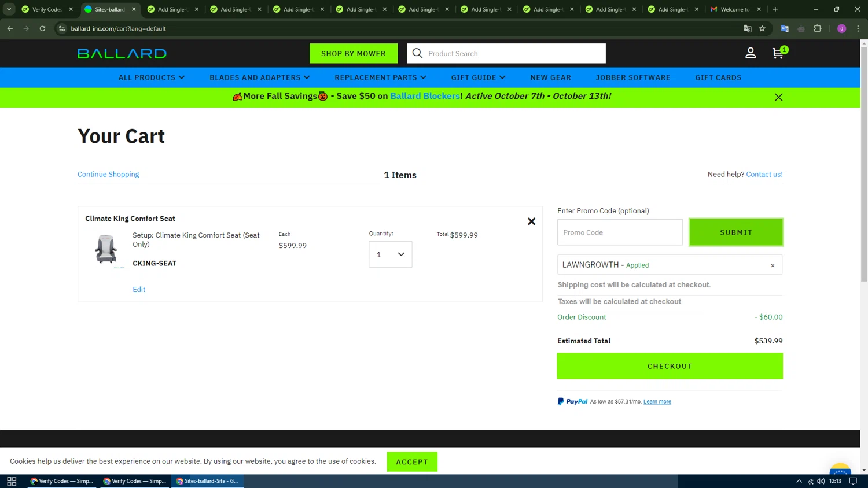This screenshot has height=488, width=868.
Task: Open the browser extensions puzzle icon
Action: pyautogui.click(x=818, y=28)
